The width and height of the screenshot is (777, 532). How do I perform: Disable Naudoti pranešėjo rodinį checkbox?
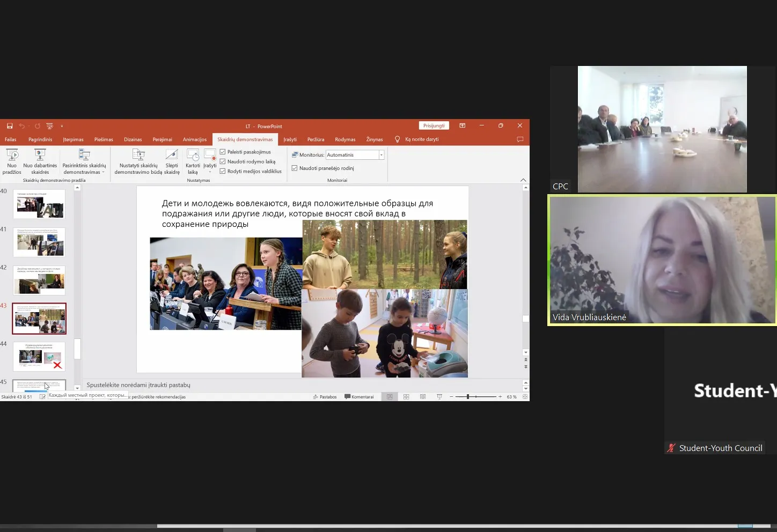point(295,168)
